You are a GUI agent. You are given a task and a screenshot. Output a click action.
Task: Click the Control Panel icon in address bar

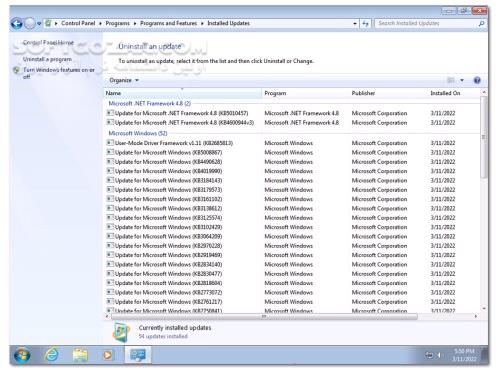(x=49, y=23)
